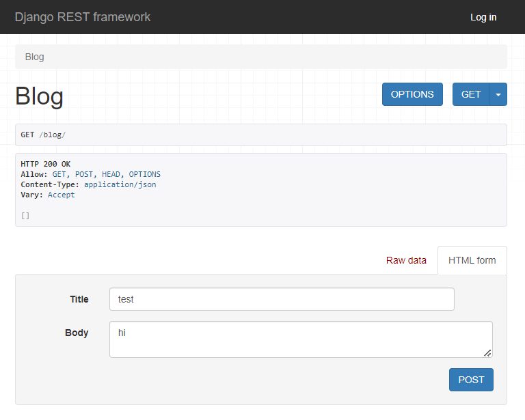The height and width of the screenshot is (420, 525).
Task: Click the Body field label
Action: pyautogui.click(x=77, y=333)
